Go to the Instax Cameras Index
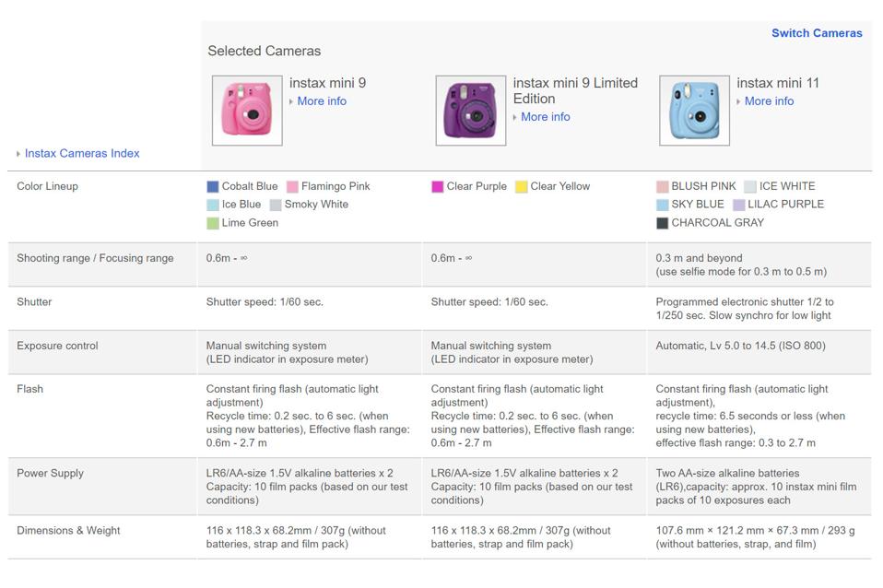 pos(82,153)
